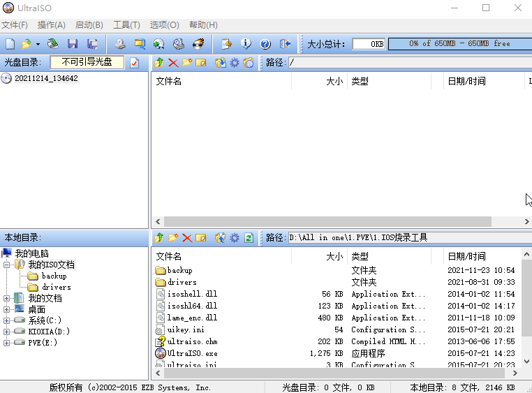The width and height of the screenshot is (532, 393).
Task: Sort local pane by the 文件名 column header
Action: (222, 256)
